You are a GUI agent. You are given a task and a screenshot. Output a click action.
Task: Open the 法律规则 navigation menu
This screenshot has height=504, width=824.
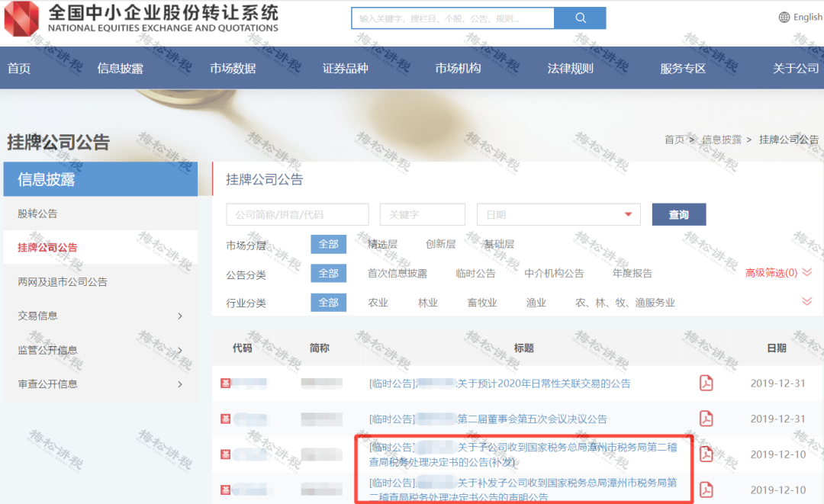570,68
